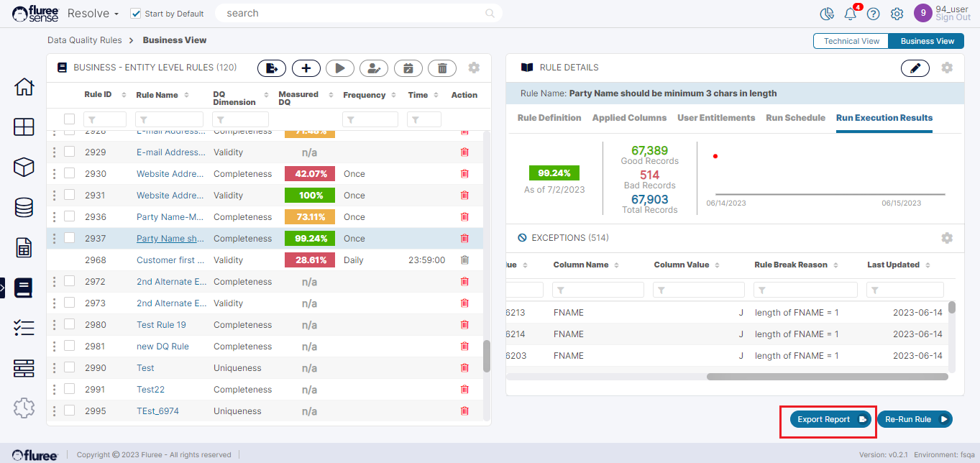Open the database icon in sidebar
980x463 pixels.
point(24,208)
